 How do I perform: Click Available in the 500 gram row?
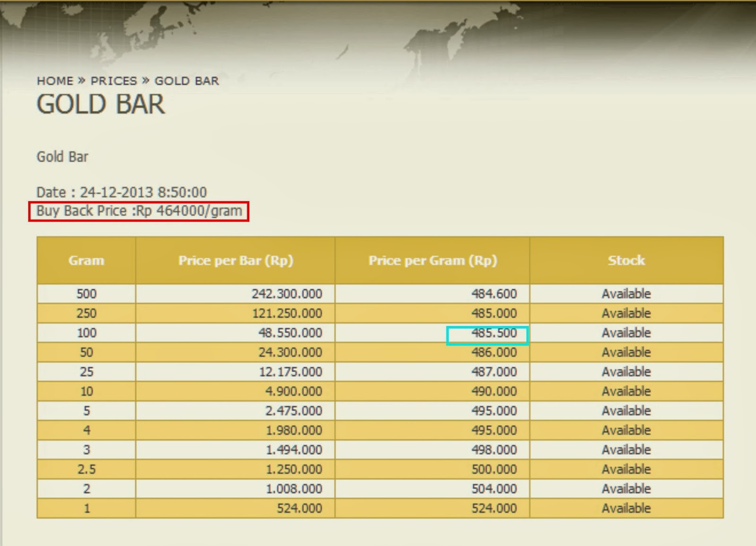coord(627,294)
